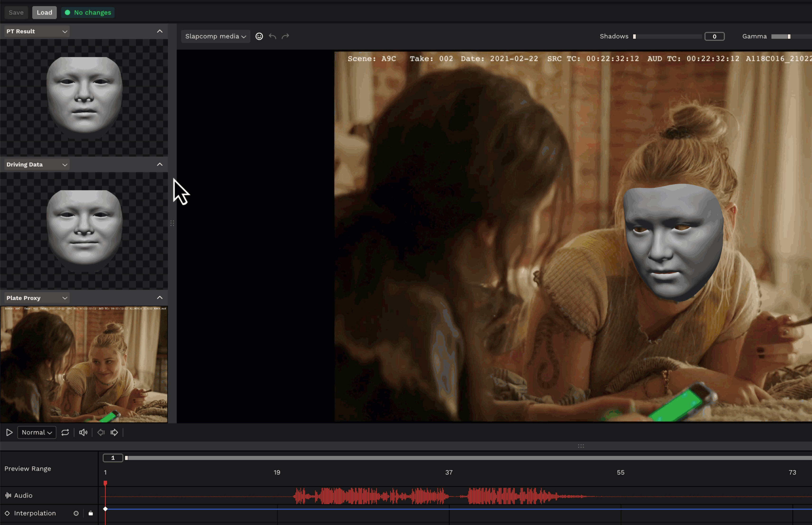Click the Interpolation diamond keyframe icon
The height and width of the screenshot is (525, 812).
7,513
